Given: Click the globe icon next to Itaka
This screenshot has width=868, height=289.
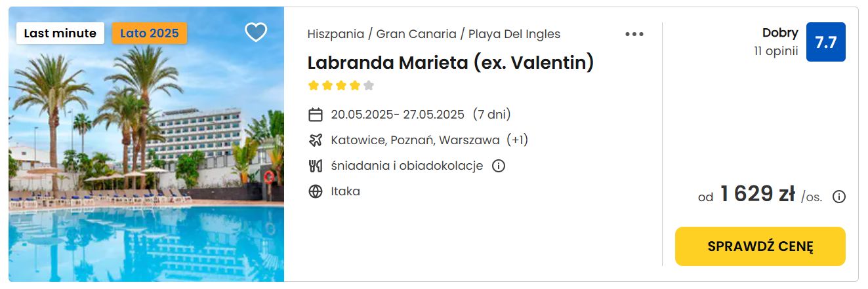Looking at the screenshot, I should pos(316,191).
